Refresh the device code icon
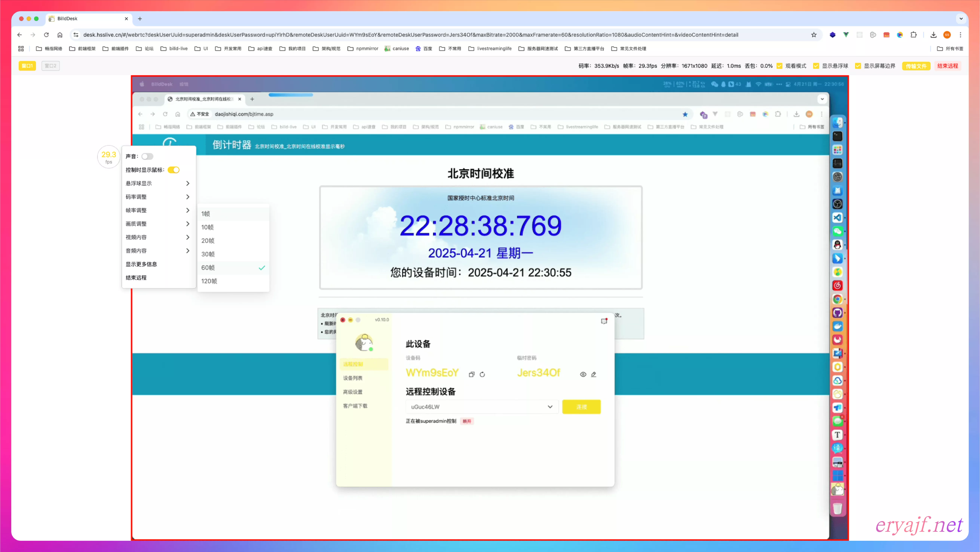Viewport: 980px width, 552px height. 482,374
